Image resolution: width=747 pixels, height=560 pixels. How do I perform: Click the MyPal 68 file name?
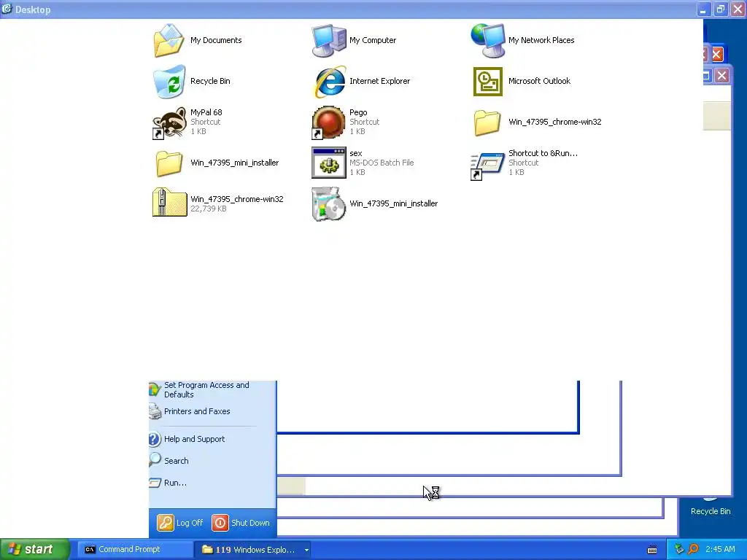pos(206,112)
